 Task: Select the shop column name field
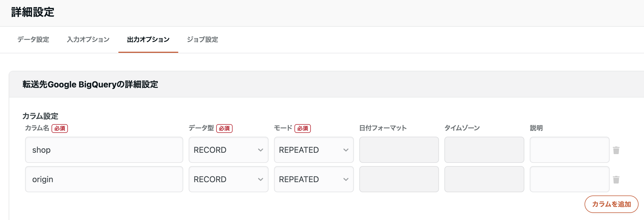click(x=104, y=150)
